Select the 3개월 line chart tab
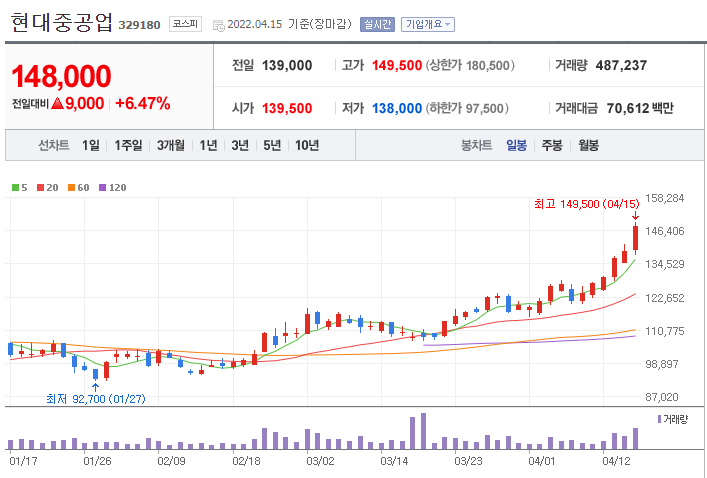Viewport: 707px width, 478px height. click(170, 145)
